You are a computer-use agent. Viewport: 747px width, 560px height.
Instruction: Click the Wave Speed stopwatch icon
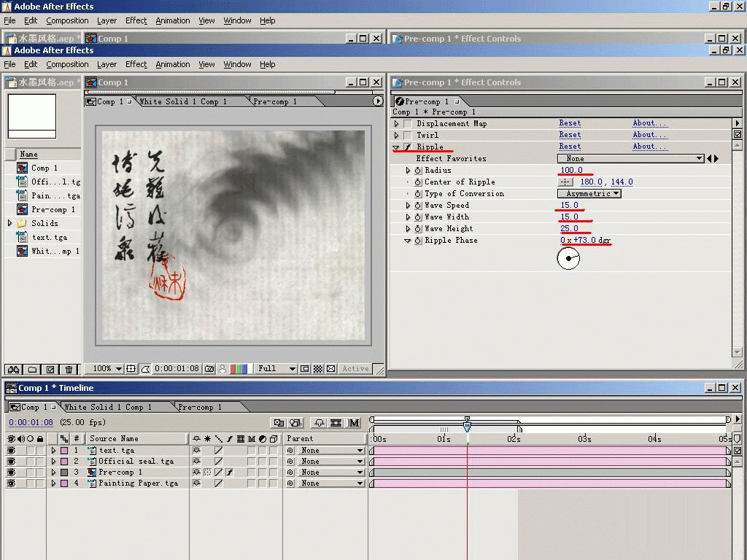point(418,205)
